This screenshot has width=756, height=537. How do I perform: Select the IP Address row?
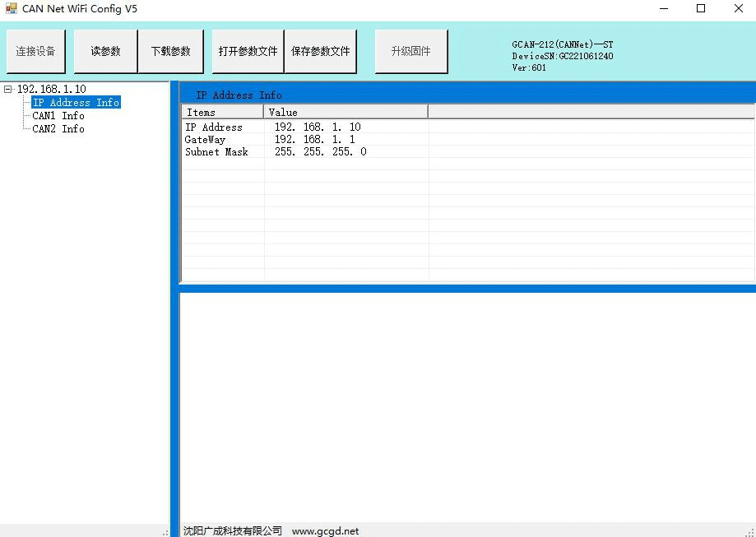point(214,127)
